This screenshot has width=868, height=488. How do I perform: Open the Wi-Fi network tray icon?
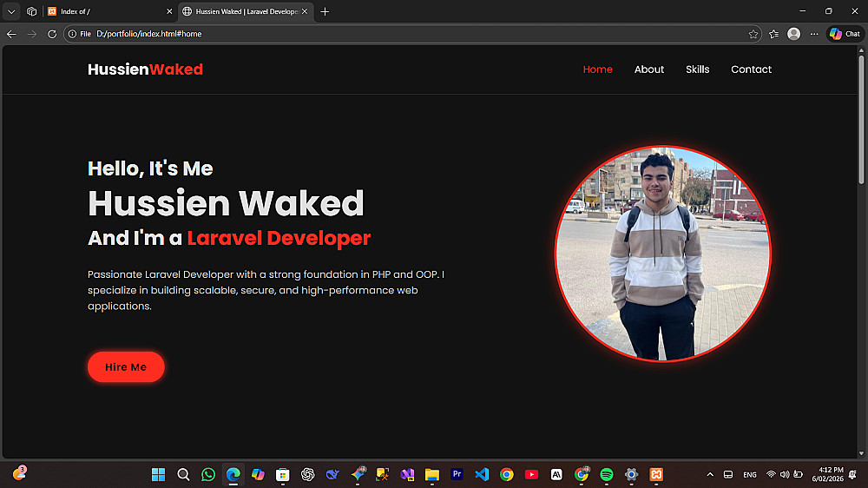771,474
